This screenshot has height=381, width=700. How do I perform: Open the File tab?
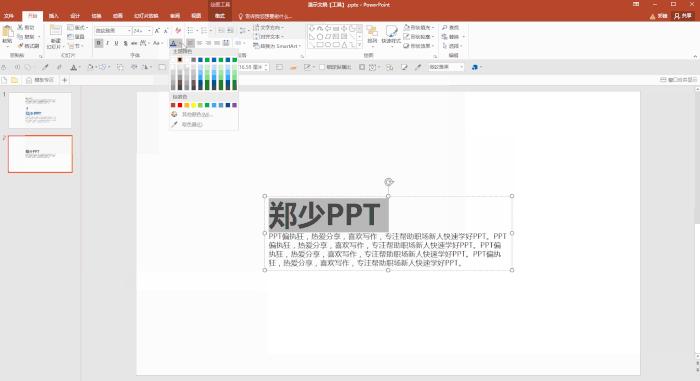tap(8, 16)
